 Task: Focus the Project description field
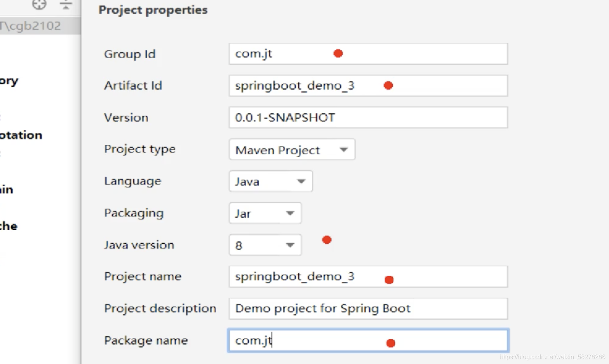(368, 309)
